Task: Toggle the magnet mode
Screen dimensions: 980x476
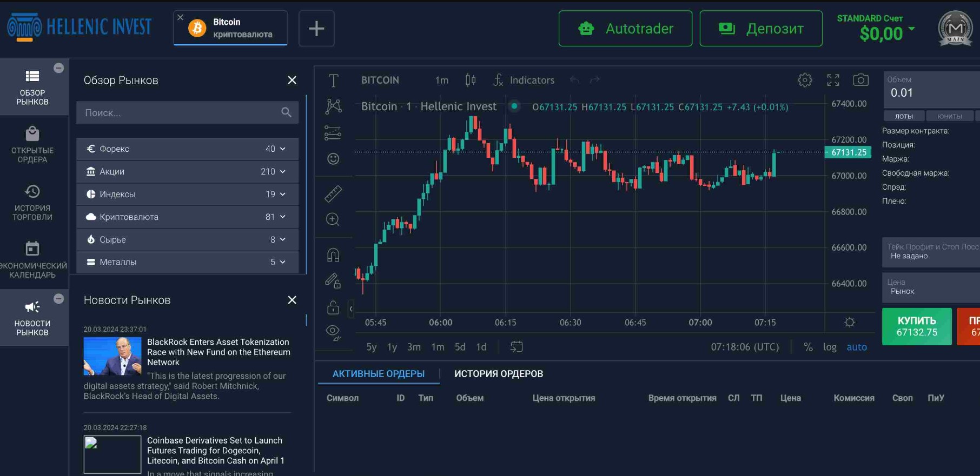Action: pos(333,254)
